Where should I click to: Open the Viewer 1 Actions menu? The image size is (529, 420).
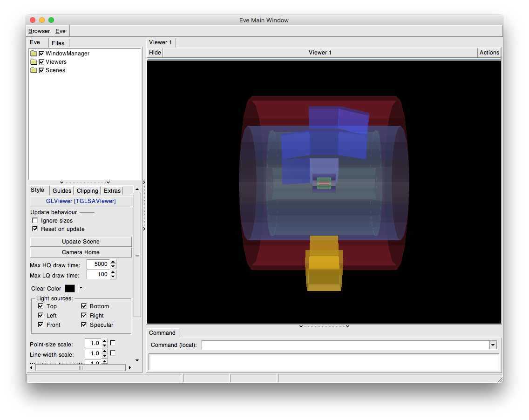pos(489,53)
